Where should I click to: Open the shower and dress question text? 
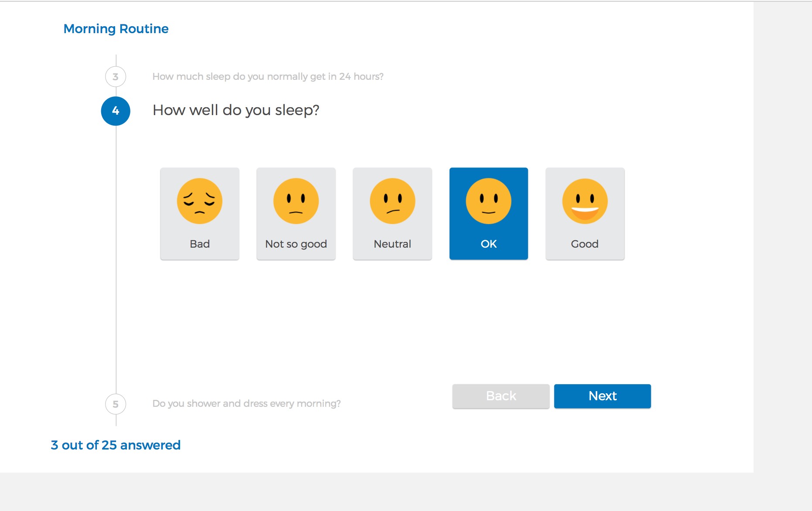pos(246,403)
